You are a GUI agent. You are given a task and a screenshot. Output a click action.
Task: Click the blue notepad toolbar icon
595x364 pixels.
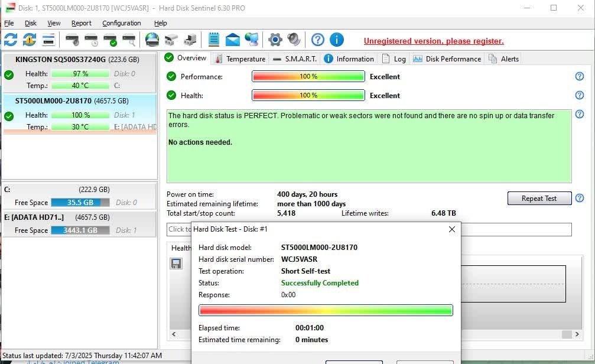pos(214,40)
